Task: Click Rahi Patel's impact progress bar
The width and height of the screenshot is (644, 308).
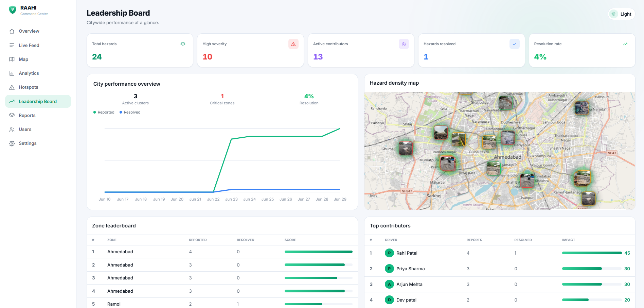Action: [592, 253]
